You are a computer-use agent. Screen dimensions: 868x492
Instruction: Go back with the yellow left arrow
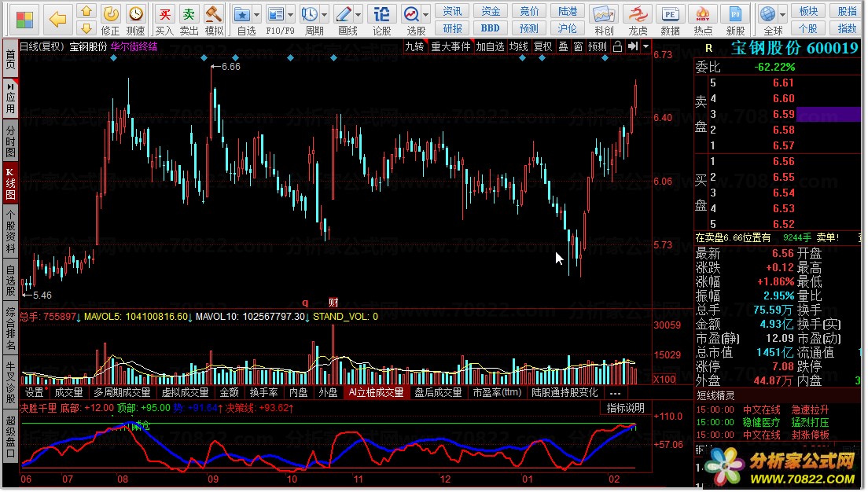pos(57,20)
